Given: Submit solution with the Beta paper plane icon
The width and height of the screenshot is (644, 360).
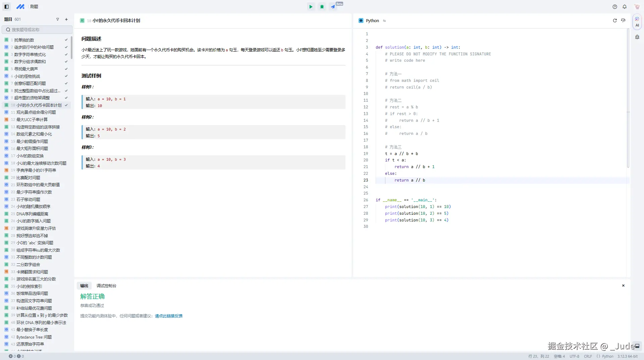Looking at the screenshot, I should click(x=333, y=7).
